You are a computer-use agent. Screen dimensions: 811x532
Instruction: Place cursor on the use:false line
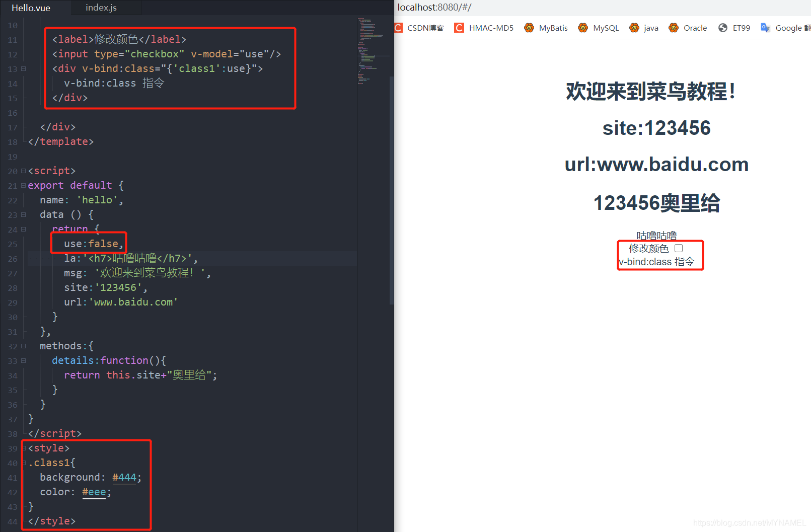[94, 244]
